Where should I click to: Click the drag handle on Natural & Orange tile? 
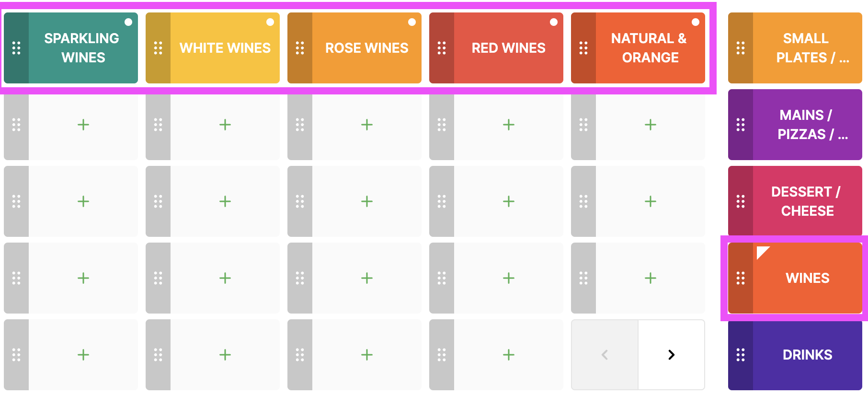pos(583,48)
